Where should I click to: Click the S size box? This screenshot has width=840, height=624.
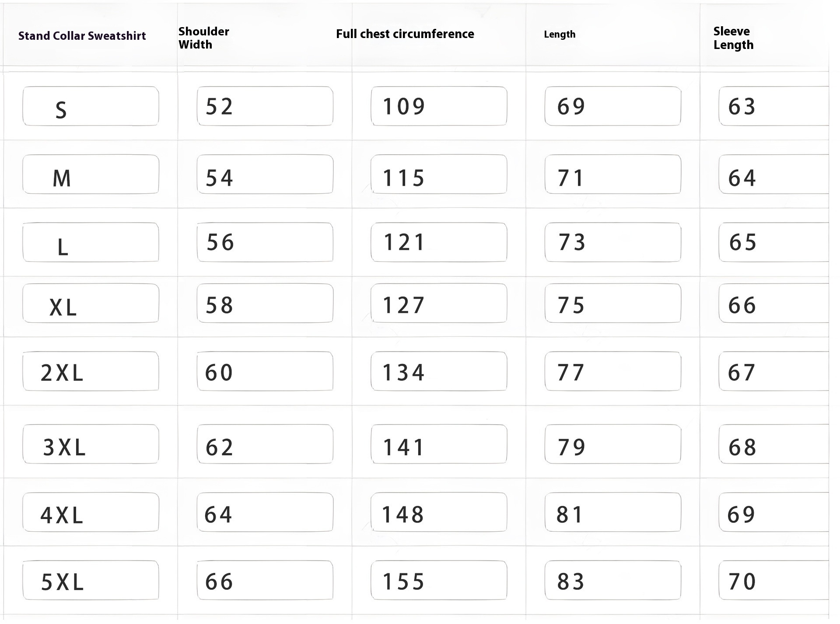pos(91,106)
